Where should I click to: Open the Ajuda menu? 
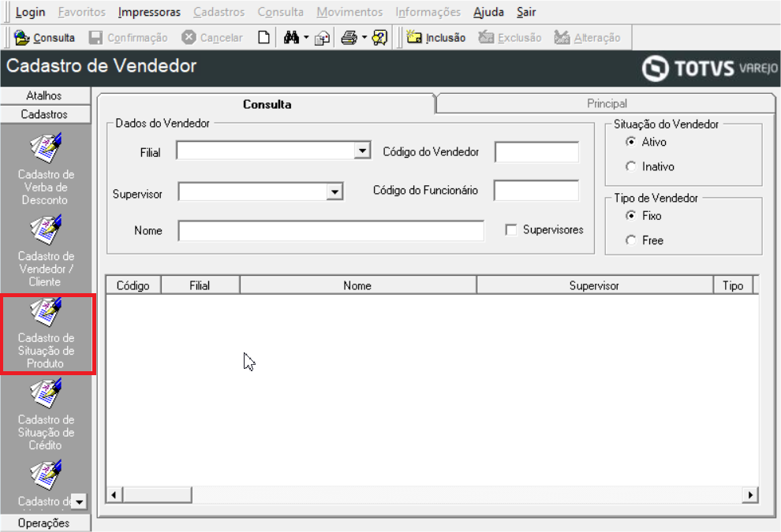pos(488,12)
